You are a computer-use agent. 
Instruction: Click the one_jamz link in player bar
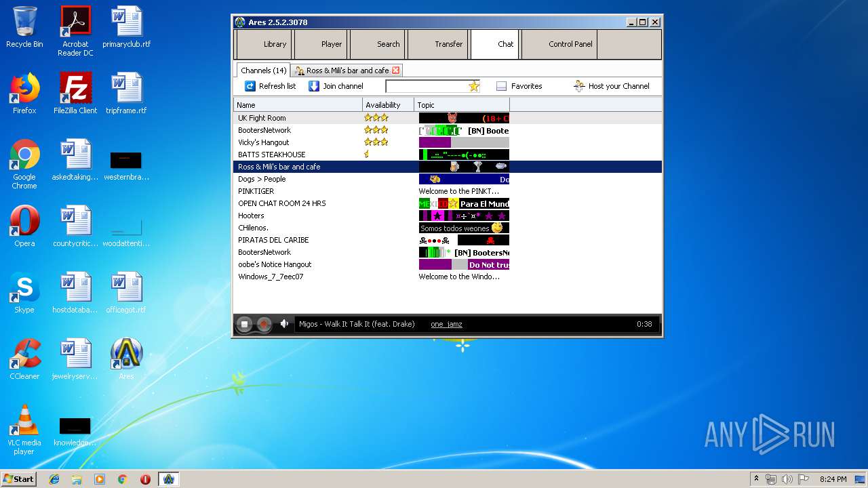pos(446,324)
